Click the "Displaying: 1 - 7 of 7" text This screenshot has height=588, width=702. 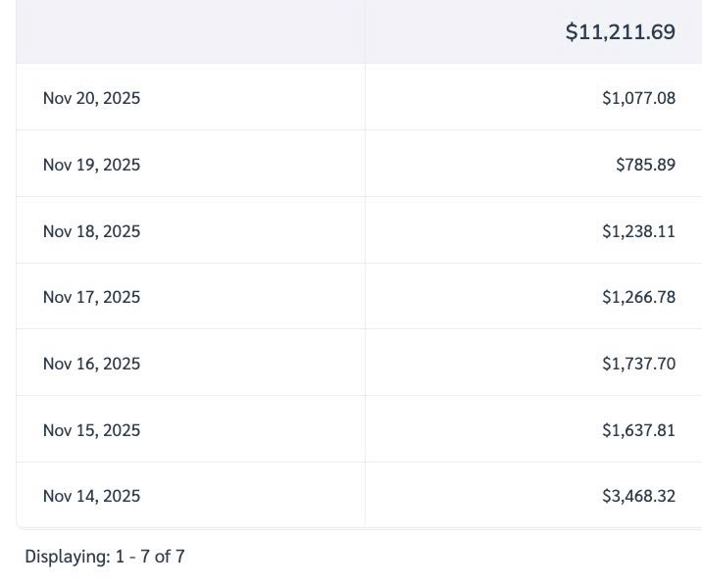coord(105,557)
